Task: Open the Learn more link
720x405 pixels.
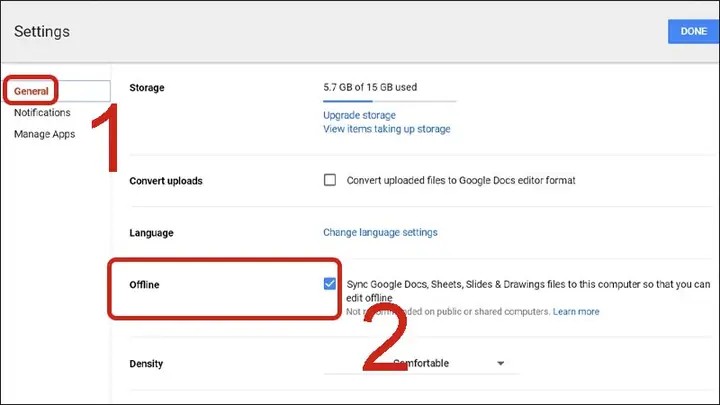Action: point(576,312)
